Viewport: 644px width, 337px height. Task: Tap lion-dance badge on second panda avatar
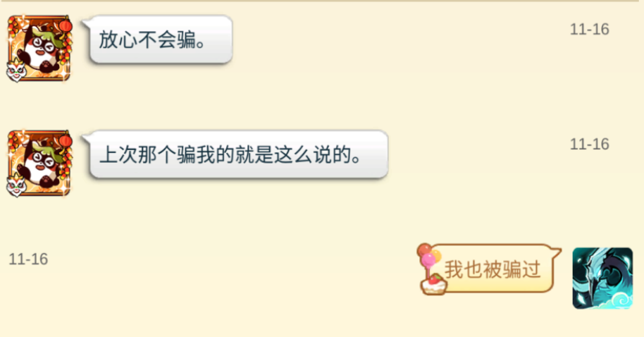pos(16,185)
